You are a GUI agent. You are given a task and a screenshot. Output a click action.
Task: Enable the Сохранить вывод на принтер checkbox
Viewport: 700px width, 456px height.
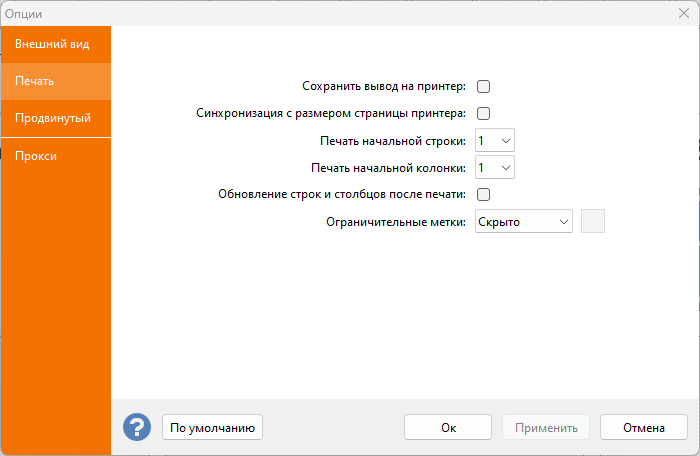[x=483, y=87]
